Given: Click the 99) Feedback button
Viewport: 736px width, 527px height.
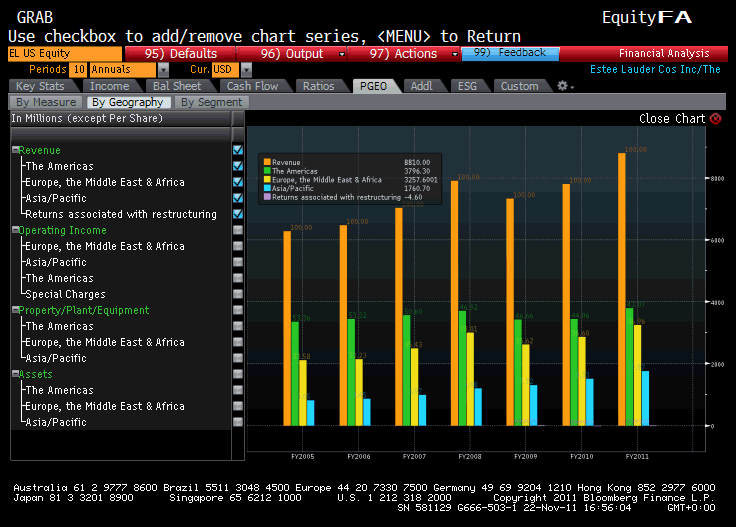Looking at the screenshot, I should tap(510, 53).
